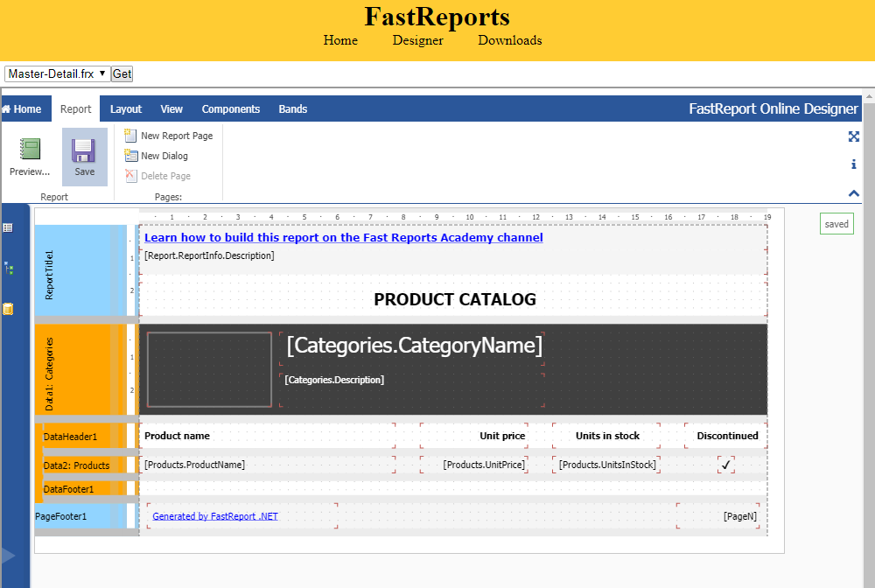Open the data icon in left sidebar
Screen dimensions: 875x588
8,309
